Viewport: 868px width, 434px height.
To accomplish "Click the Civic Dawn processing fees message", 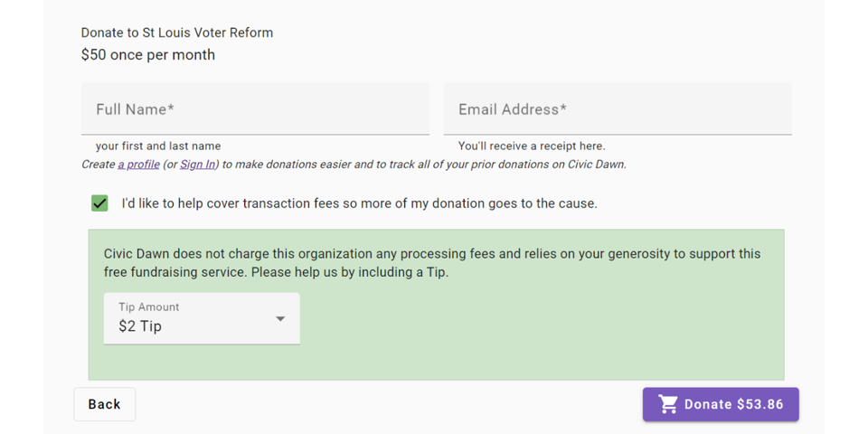I will point(432,263).
